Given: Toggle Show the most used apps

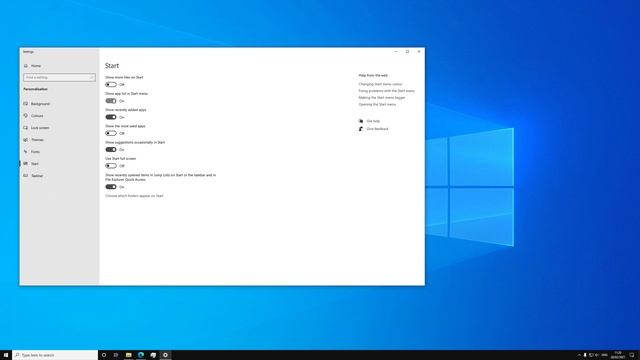Looking at the screenshot, I should click(111, 133).
